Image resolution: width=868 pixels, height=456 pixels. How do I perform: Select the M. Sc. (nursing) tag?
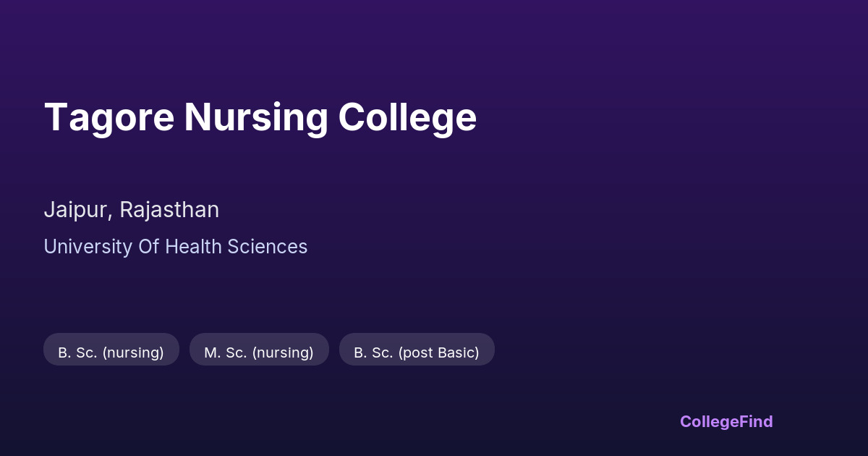(x=259, y=352)
